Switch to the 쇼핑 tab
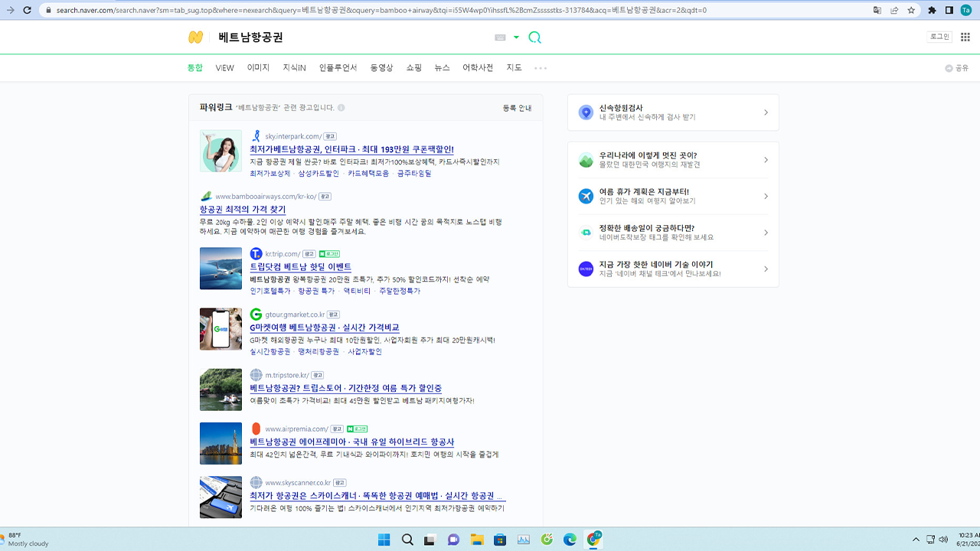This screenshot has height=551, width=980. [413, 68]
